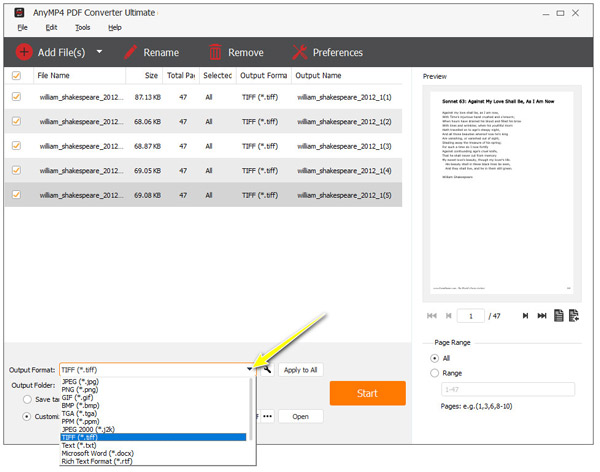Click the PDF preview page thumbnail
600x472 pixels.
502,193
